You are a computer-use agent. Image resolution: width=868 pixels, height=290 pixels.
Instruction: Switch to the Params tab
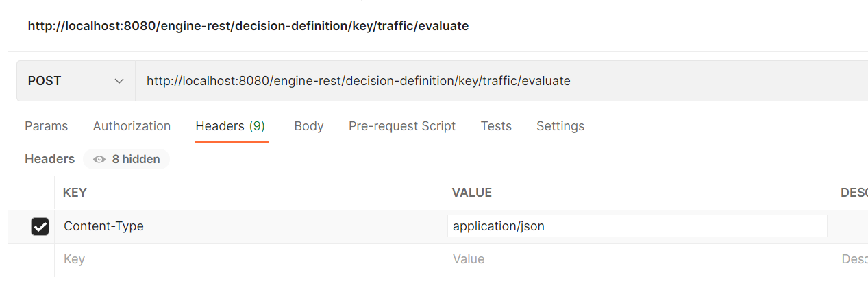(x=46, y=126)
